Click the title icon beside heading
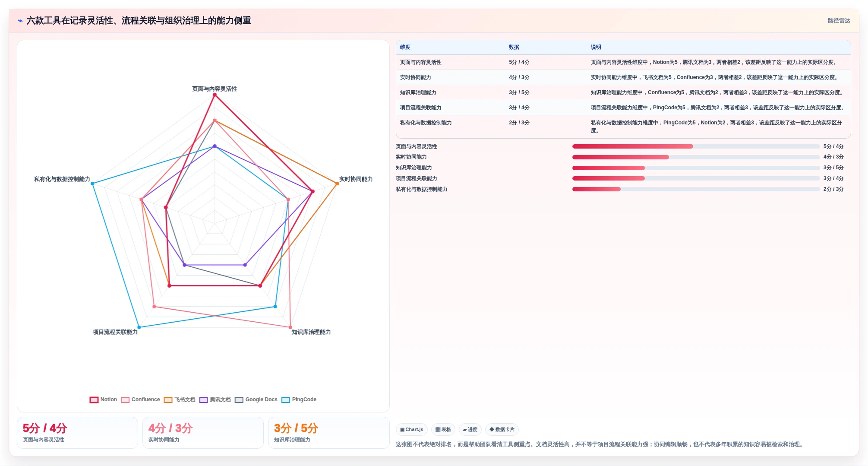This screenshot has height=466, width=868. click(x=20, y=21)
